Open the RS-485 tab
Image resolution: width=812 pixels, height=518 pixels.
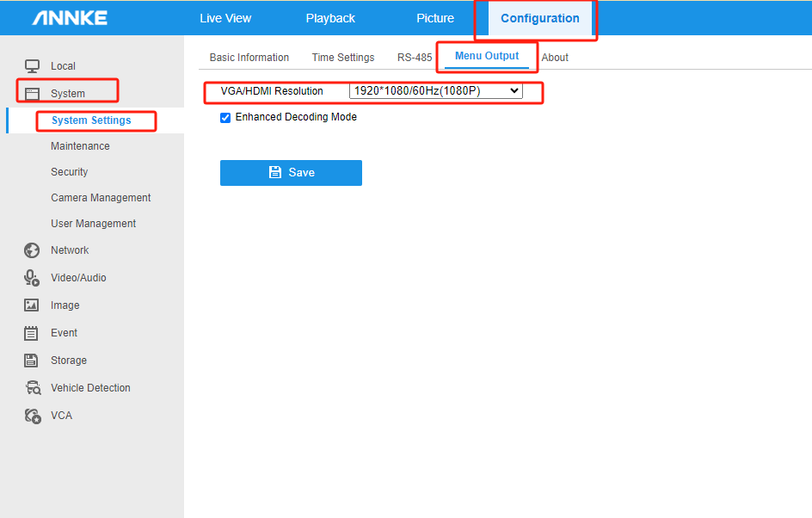coord(415,58)
